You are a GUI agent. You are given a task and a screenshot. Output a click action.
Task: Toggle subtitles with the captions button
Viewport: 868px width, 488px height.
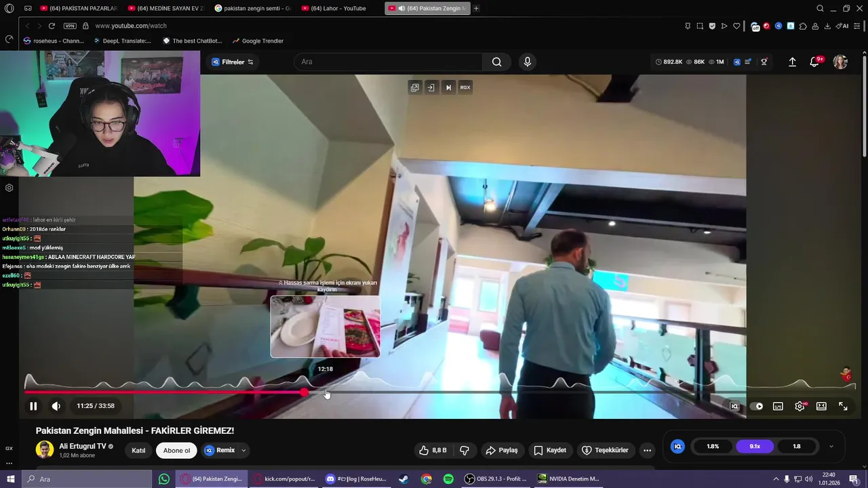(x=778, y=406)
